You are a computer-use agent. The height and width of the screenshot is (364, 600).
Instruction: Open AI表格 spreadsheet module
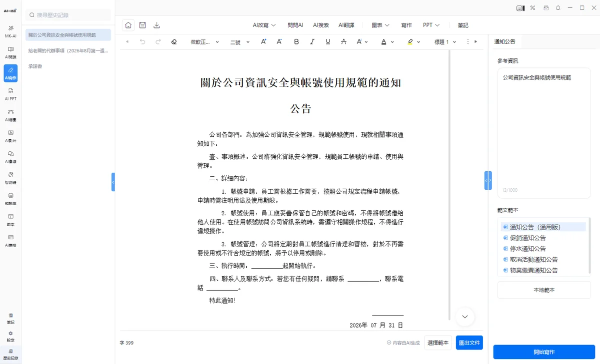click(10, 241)
